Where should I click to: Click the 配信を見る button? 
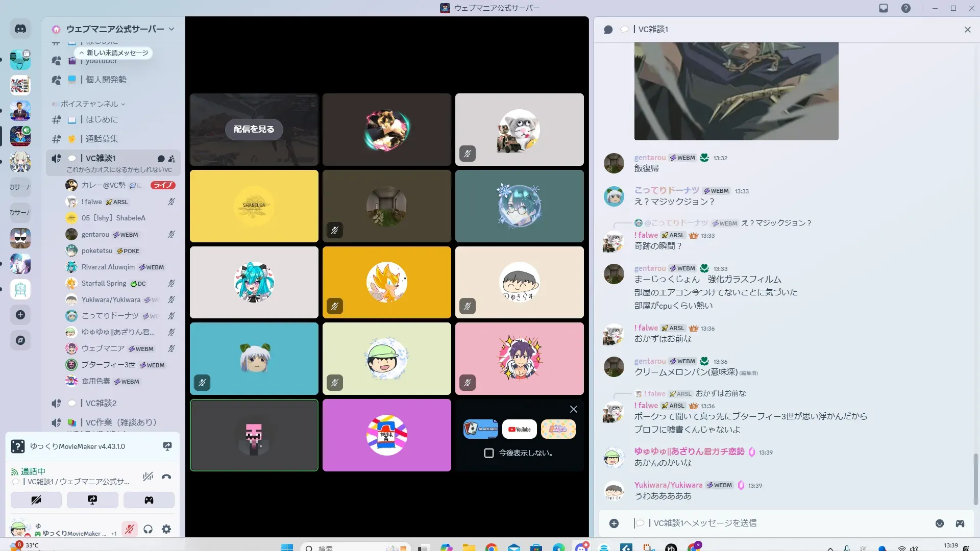254,130
